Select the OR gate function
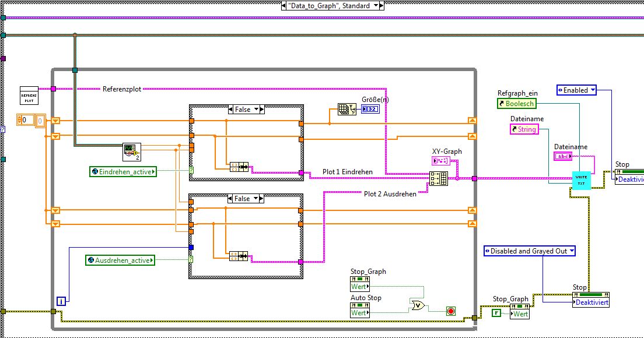Viewport: 644px width, 338px height. point(417,305)
